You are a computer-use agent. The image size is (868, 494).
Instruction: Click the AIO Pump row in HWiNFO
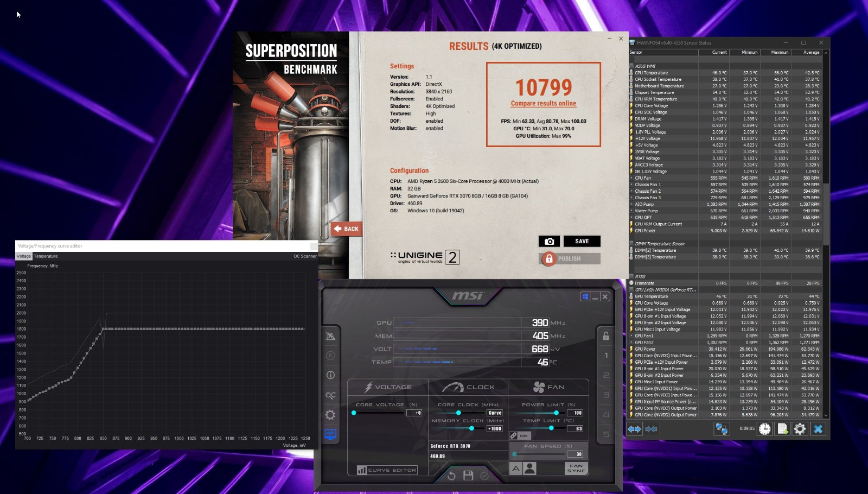[725, 204]
